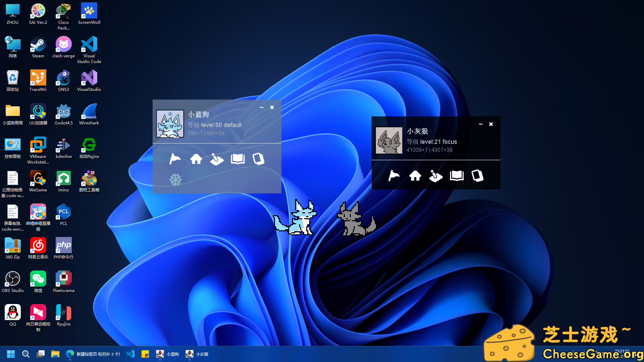Select the flag icon in 小灰狼's panel
Viewport: 644px width, 362px height.
(394, 176)
